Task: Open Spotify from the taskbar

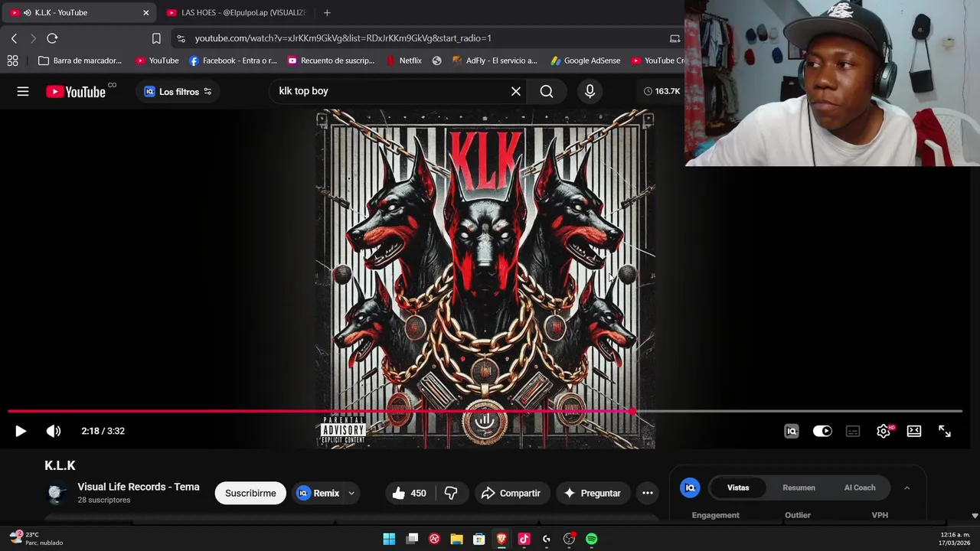Action: click(591, 539)
